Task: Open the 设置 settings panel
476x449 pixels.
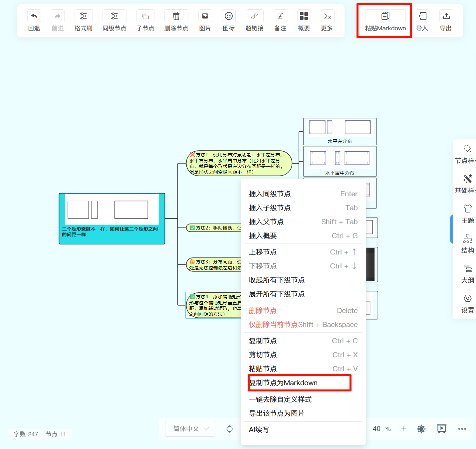Action: (x=468, y=304)
